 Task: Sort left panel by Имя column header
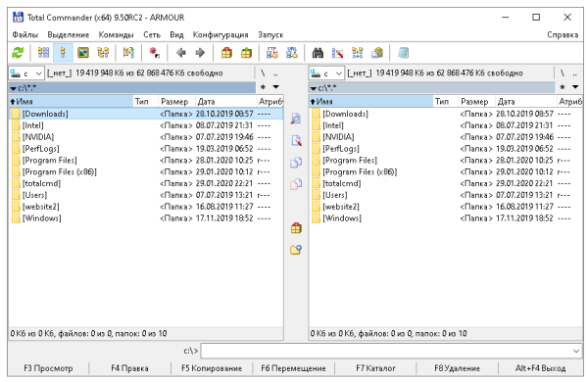71,101
